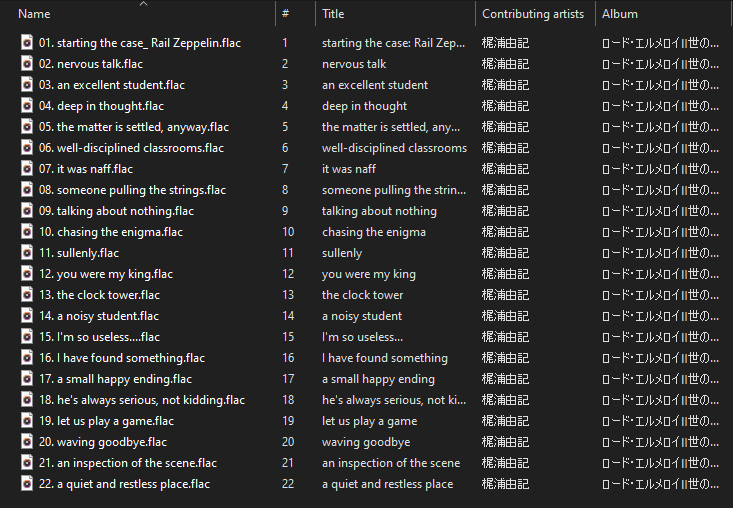Select 15. I'm so useless....flac file name
Image resolution: width=733 pixels, height=508 pixels.
(99, 337)
